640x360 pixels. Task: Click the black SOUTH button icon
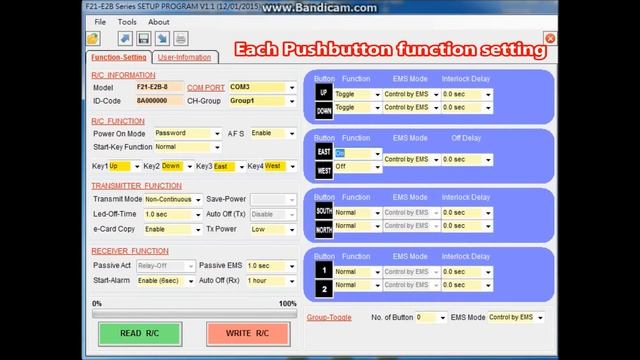pyautogui.click(x=324, y=211)
